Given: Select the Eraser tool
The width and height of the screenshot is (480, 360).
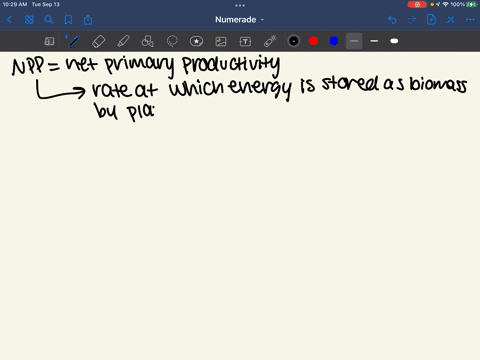Looking at the screenshot, I should (99, 41).
